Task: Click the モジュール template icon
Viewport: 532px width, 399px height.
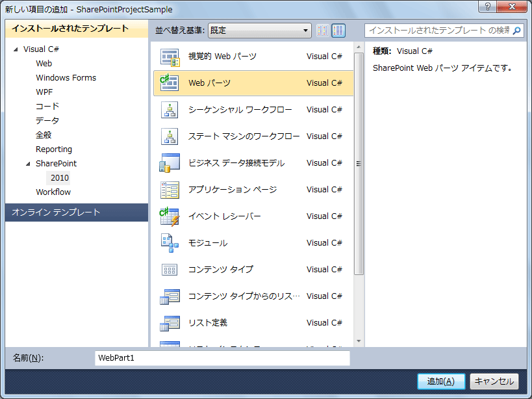Action: click(x=170, y=243)
